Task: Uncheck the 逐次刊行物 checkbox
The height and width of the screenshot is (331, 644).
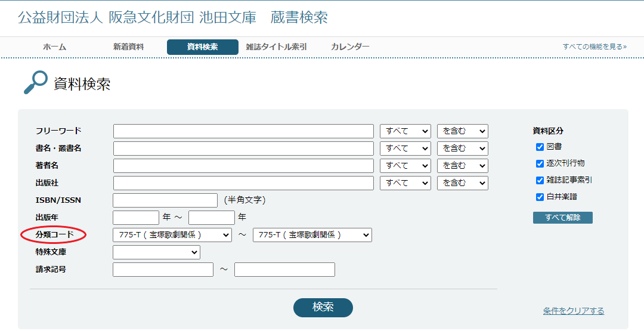Action: click(540, 163)
